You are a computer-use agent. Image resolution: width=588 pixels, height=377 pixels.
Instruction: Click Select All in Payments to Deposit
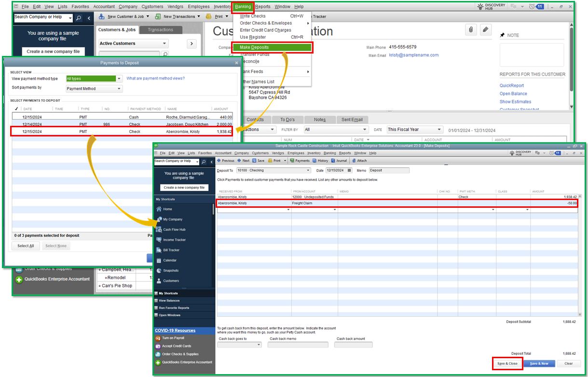coord(26,246)
